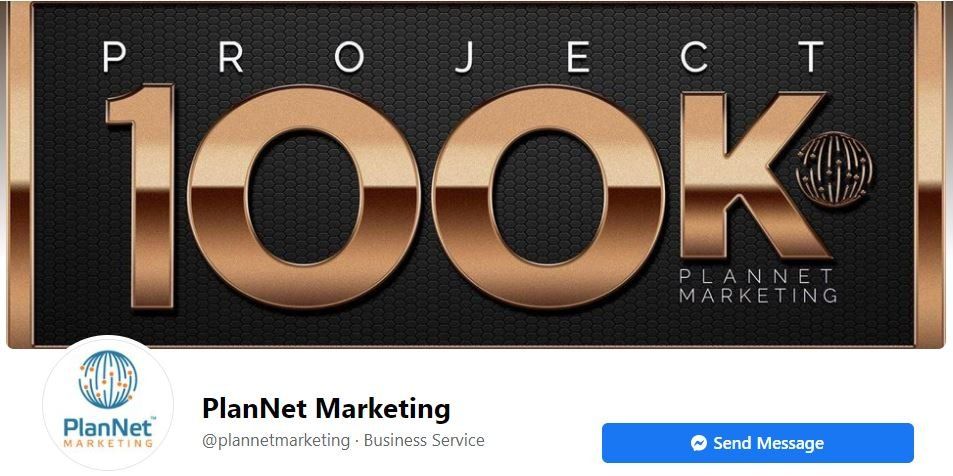Click the bronze globe emblem on cover
This screenshot has height=476, width=953.
point(834,170)
